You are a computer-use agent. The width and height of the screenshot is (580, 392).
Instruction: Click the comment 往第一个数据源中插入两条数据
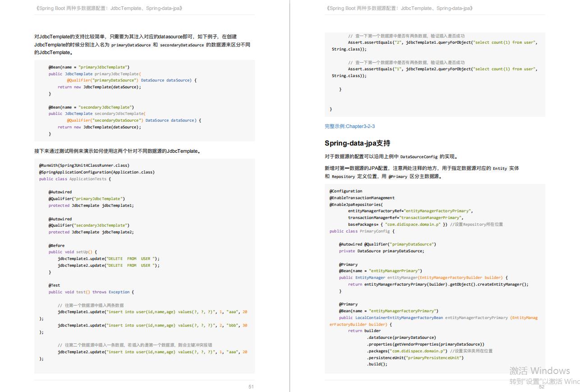click(91, 305)
